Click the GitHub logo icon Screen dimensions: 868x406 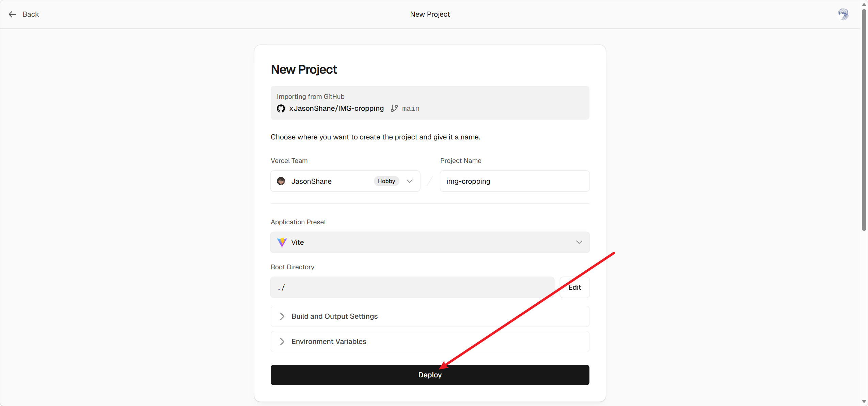(x=281, y=108)
